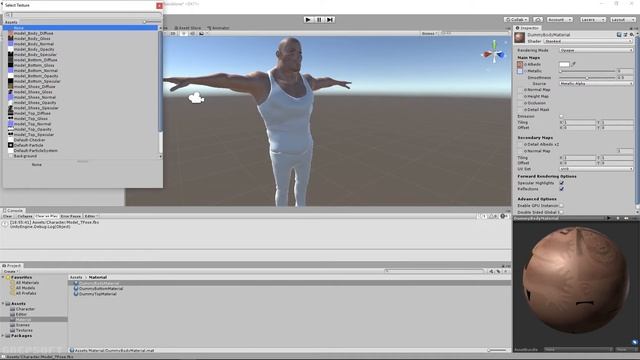Click the Metallic texture slot
The image size is (640, 360).
click(520, 71)
